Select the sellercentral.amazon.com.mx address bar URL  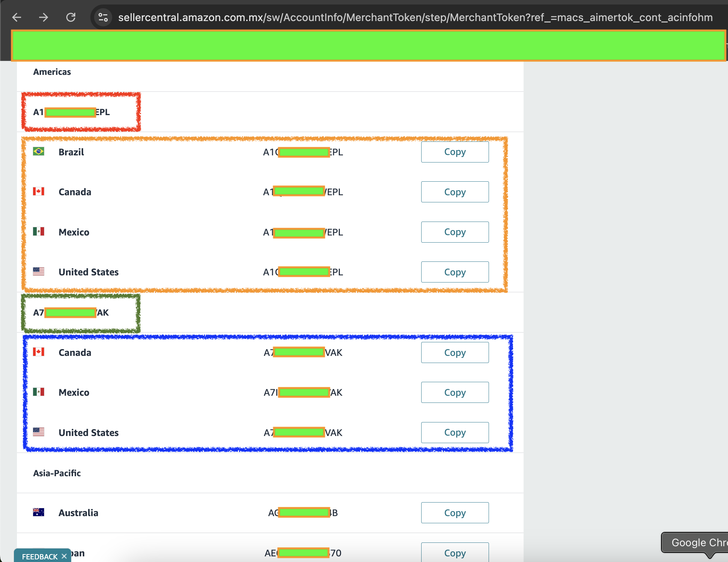point(415,17)
